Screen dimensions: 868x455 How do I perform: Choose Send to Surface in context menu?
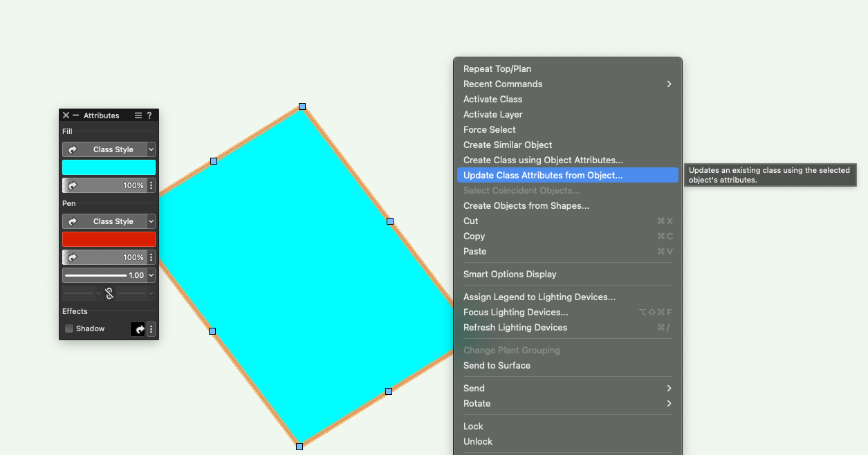[497, 366]
